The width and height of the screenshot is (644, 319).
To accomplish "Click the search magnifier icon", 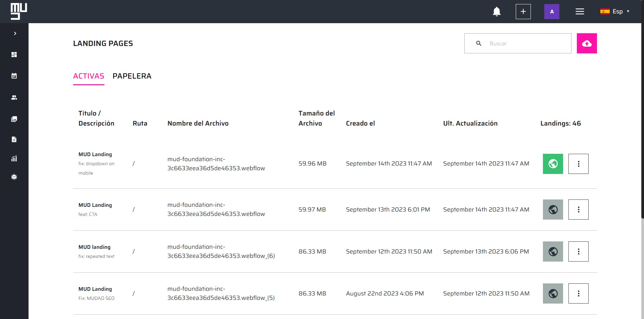I will point(479,43).
